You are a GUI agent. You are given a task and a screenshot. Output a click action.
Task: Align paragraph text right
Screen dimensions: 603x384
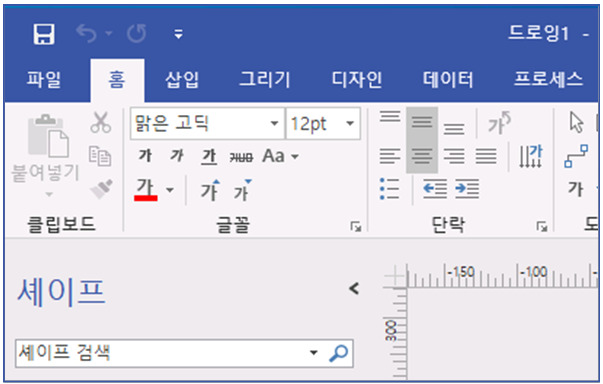[x=454, y=156]
